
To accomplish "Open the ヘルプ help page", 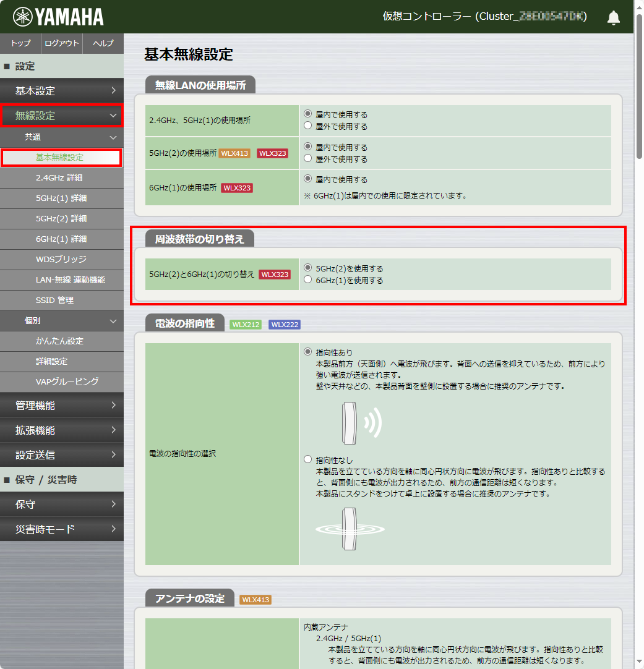I will click(103, 43).
